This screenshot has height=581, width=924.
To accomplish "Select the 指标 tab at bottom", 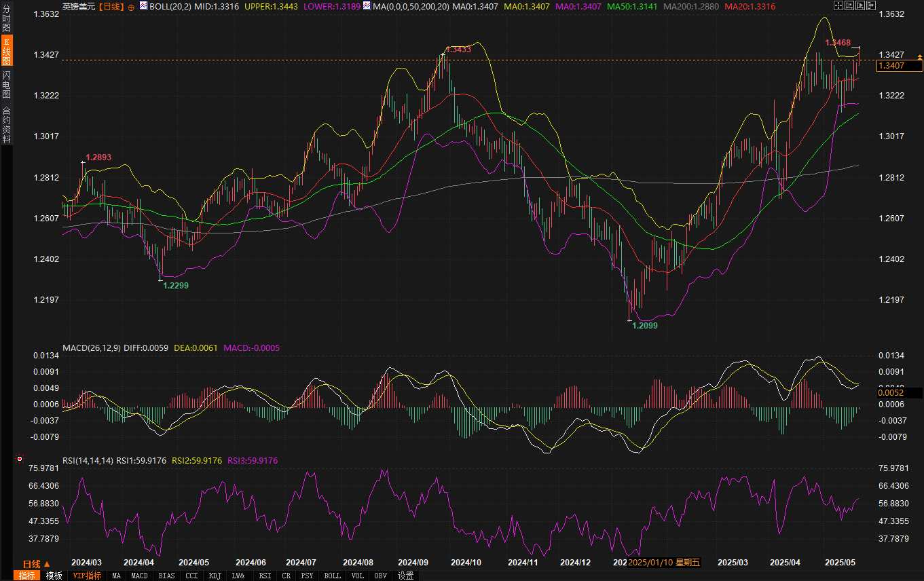I will [27, 576].
